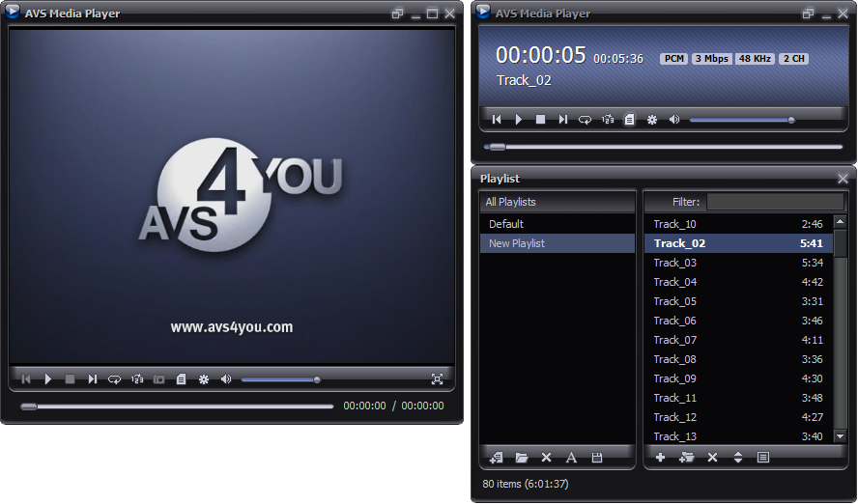Click the 80 items status text

click(x=526, y=484)
